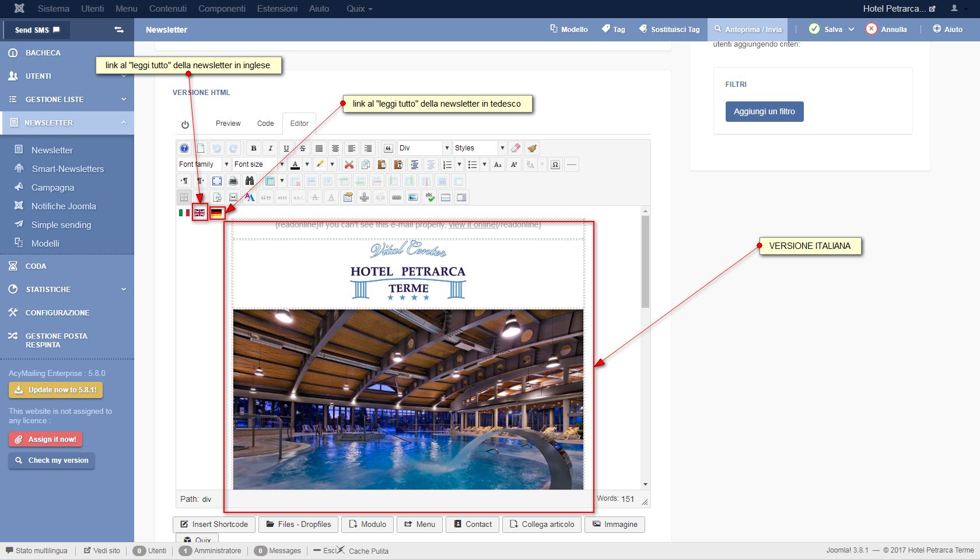Click the Aggiungi un filtro button

coord(764,111)
